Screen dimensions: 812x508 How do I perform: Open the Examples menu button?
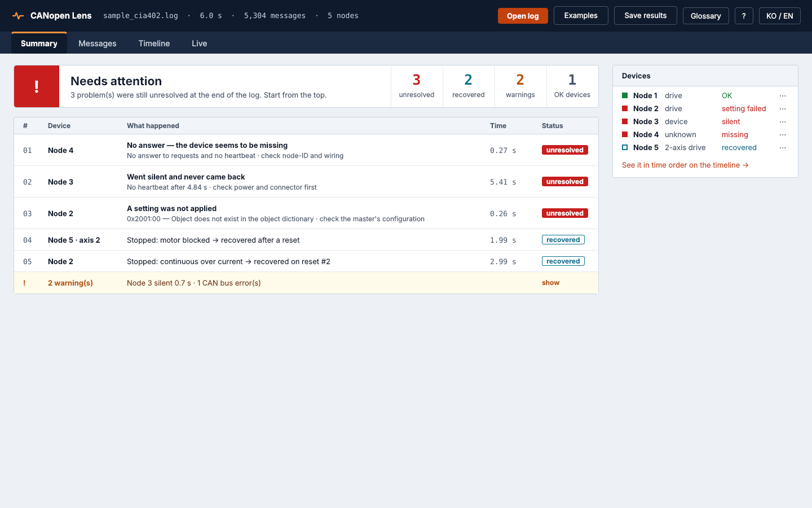(x=581, y=16)
